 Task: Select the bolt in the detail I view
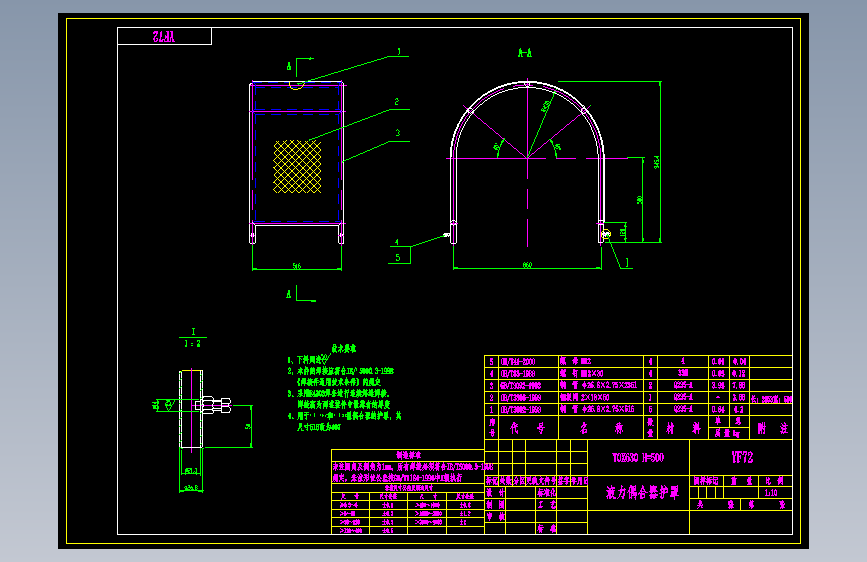[x=213, y=405]
